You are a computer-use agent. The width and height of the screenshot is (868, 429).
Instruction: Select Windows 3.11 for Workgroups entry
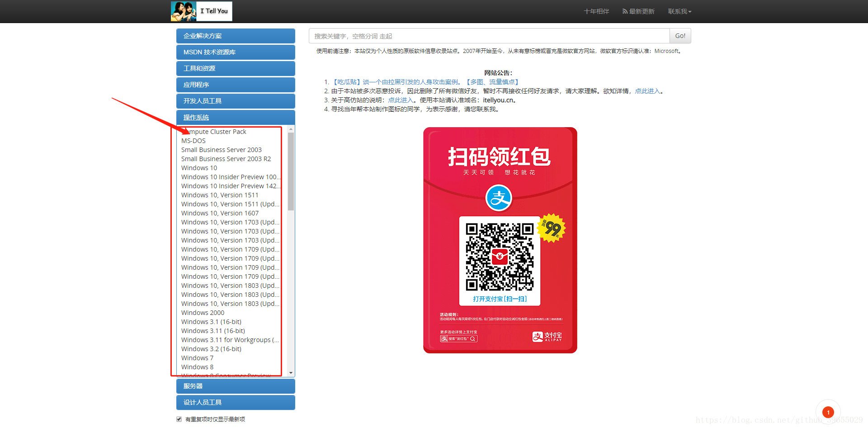click(230, 340)
